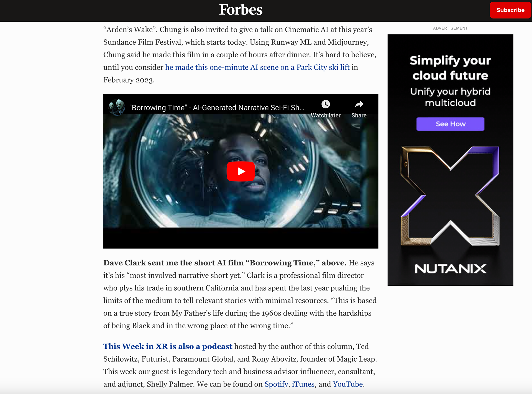Click the 'Watch later' text label

coord(326,116)
